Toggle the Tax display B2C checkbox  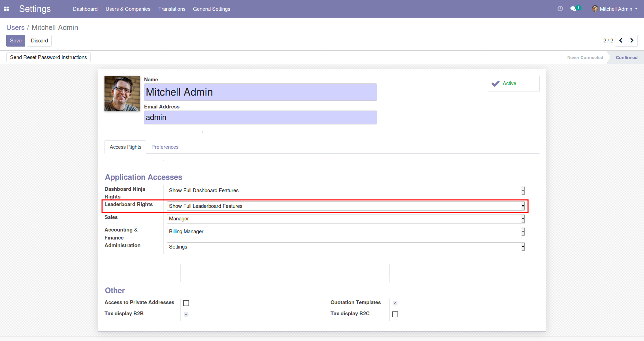(395, 314)
